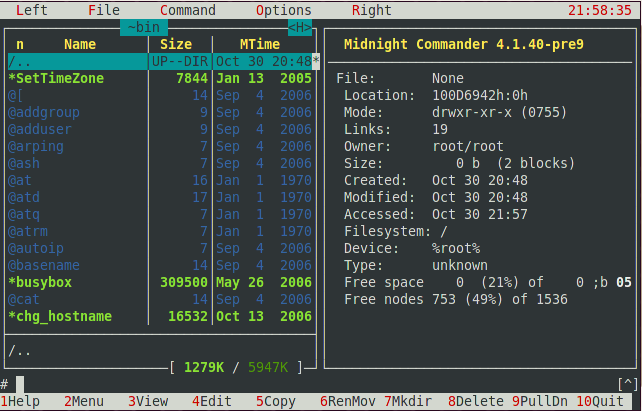Select the @addgroup entry
Image resolution: width=642 pixels, height=411 pixels.
click(162, 112)
